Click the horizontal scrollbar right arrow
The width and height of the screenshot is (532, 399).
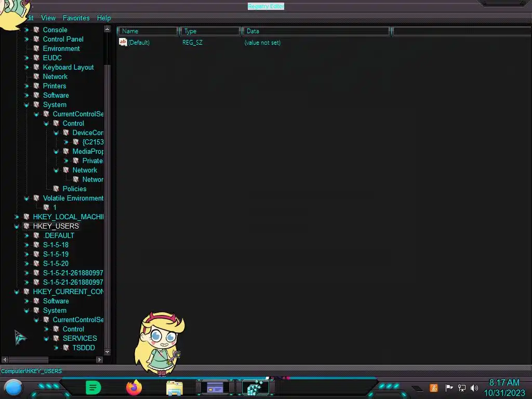tap(99, 360)
